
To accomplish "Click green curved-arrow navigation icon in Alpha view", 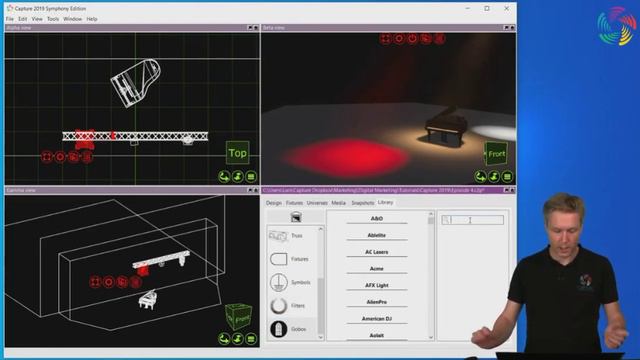I will (x=224, y=177).
